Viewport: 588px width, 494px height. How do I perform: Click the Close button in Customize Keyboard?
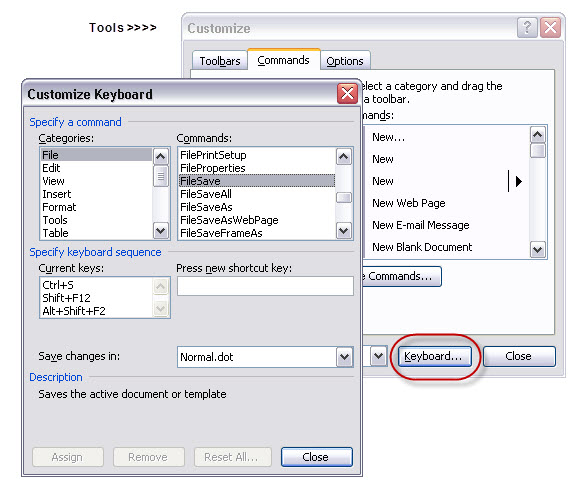pyautogui.click(x=316, y=457)
